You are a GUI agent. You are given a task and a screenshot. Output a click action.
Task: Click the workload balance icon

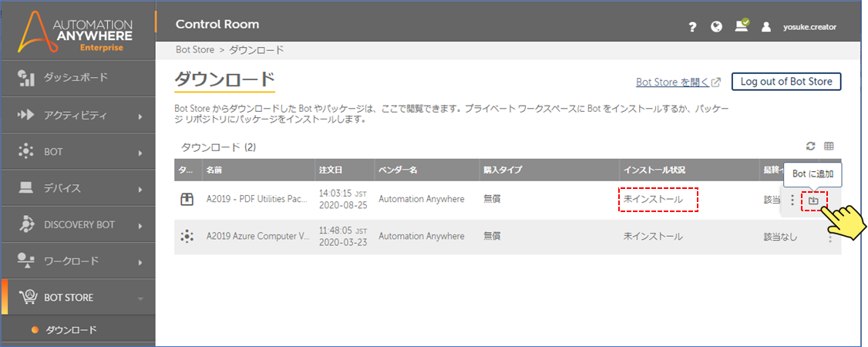pyautogui.click(x=26, y=261)
